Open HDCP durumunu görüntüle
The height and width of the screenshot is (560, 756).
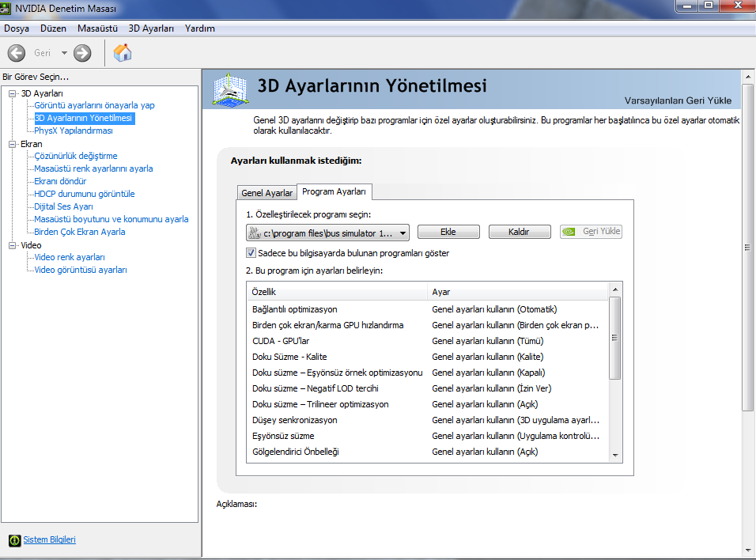[85, 194]
